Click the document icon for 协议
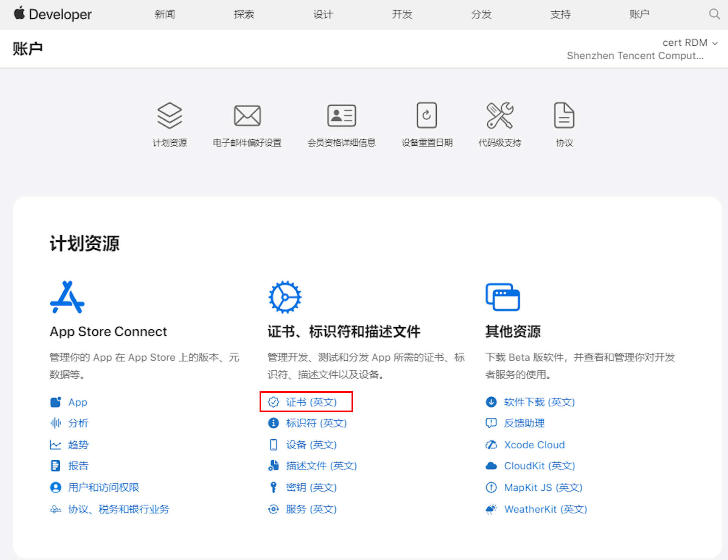 [564, 115]
